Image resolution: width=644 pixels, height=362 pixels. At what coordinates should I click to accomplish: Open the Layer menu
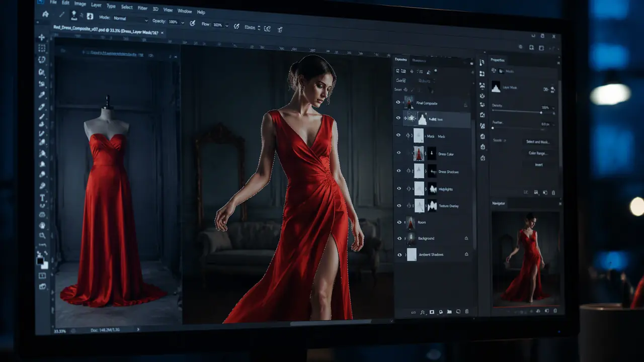point(96,5)
